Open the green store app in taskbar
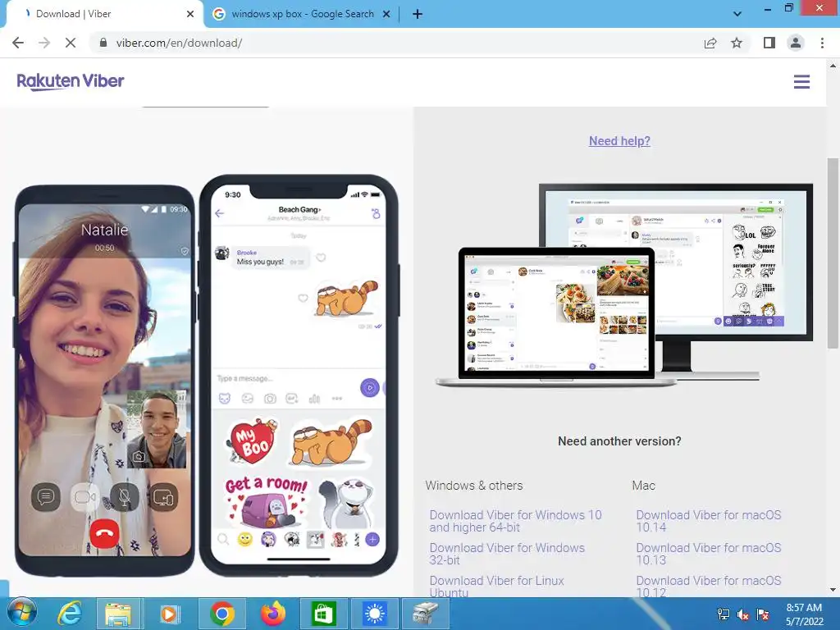840x630 pixels. coord(323,614)
